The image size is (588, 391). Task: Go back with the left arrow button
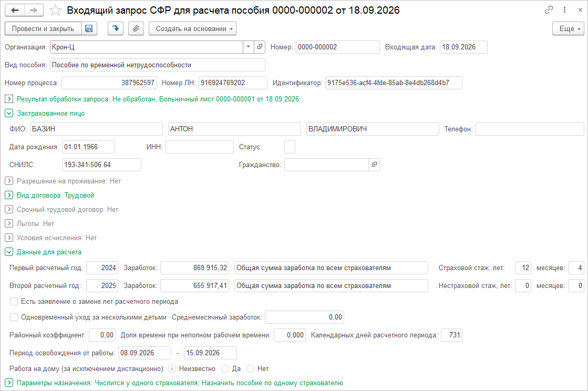point(15,10)
